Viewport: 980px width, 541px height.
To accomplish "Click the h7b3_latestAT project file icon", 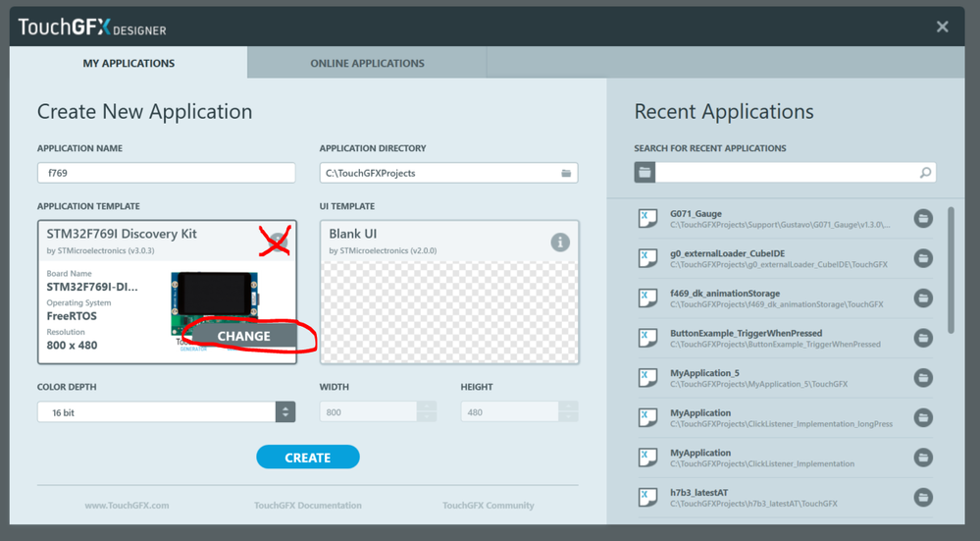I will click(x=647, y=497).
